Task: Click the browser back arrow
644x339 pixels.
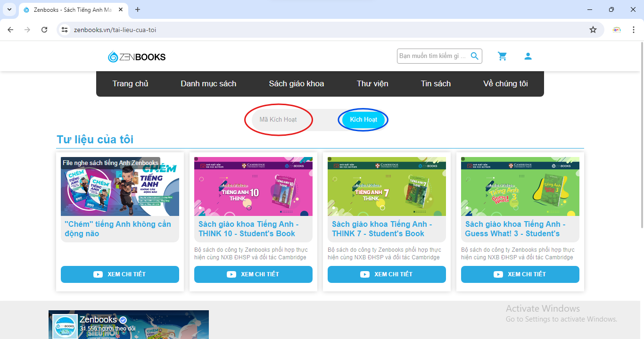Action: click(10, 30)
